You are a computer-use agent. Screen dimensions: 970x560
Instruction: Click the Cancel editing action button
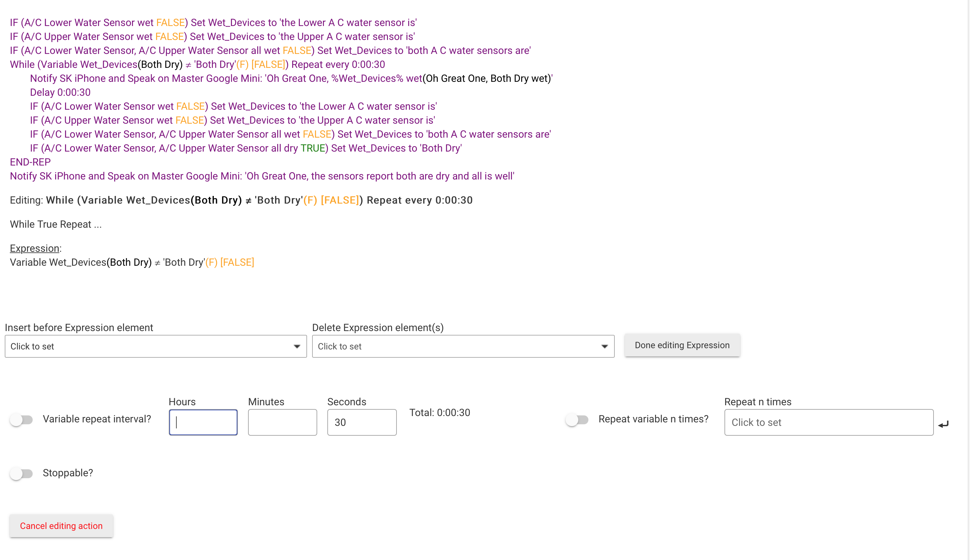(61, 526)
